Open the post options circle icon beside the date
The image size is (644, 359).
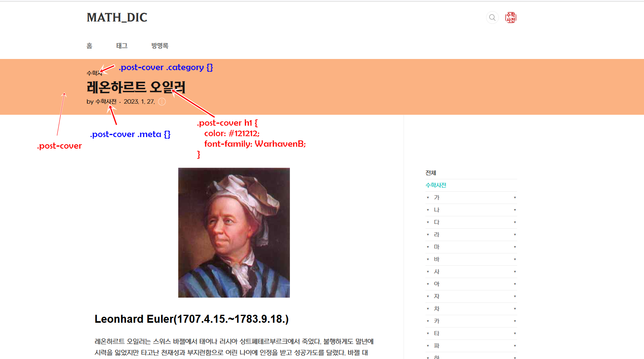pyautogui.click(x=162, y=102)
